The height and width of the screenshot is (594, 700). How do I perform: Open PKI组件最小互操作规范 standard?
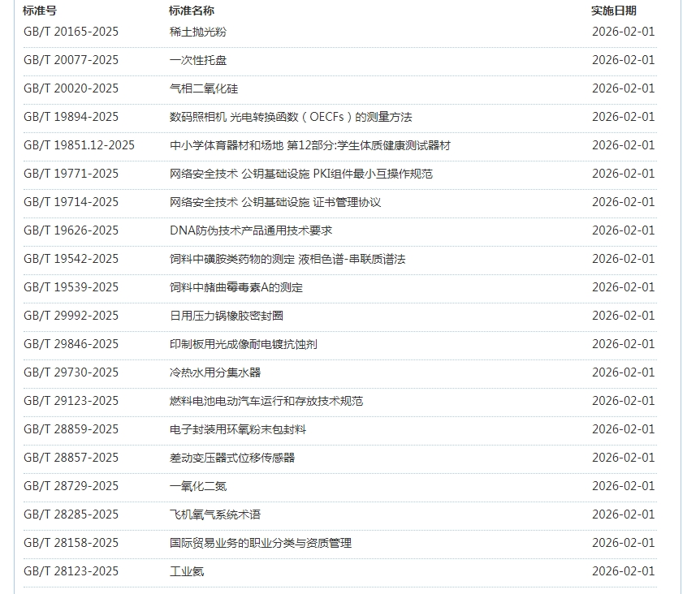[x=300, y=174]
